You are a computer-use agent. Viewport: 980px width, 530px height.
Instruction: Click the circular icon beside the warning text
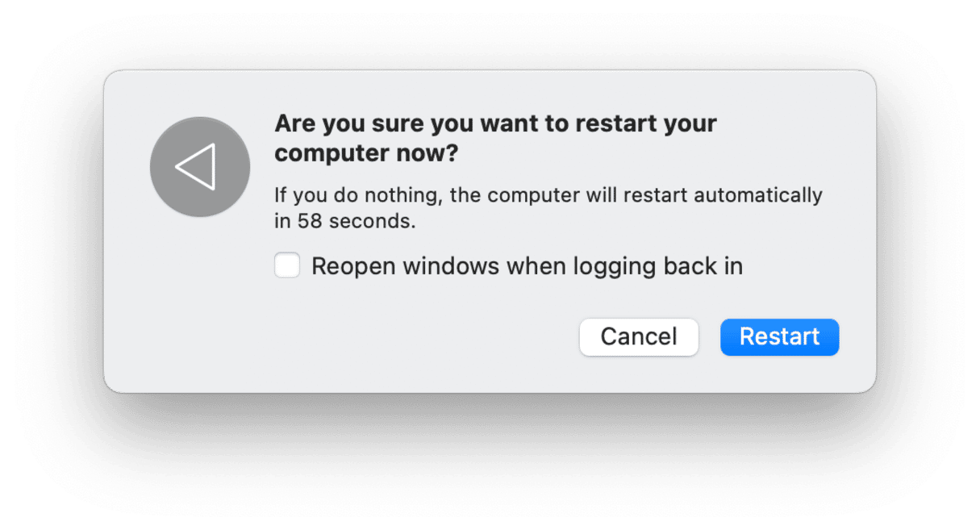[x=199, y=166]
